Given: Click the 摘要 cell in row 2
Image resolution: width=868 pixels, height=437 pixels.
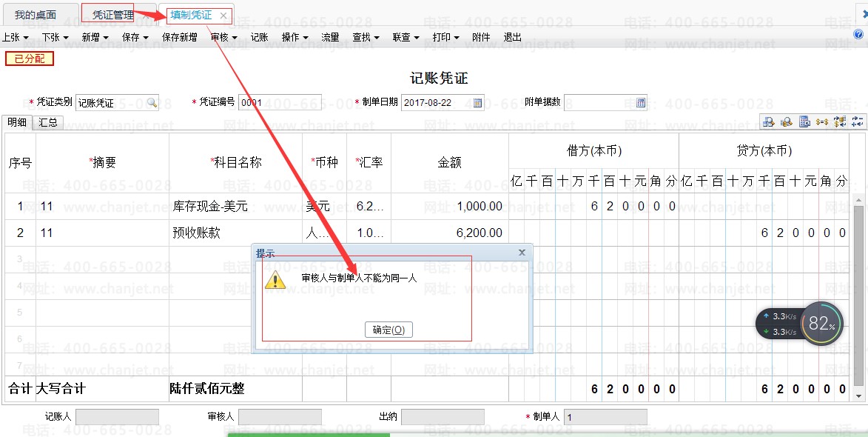Looking at the screenshot, I should pos(102,233).
